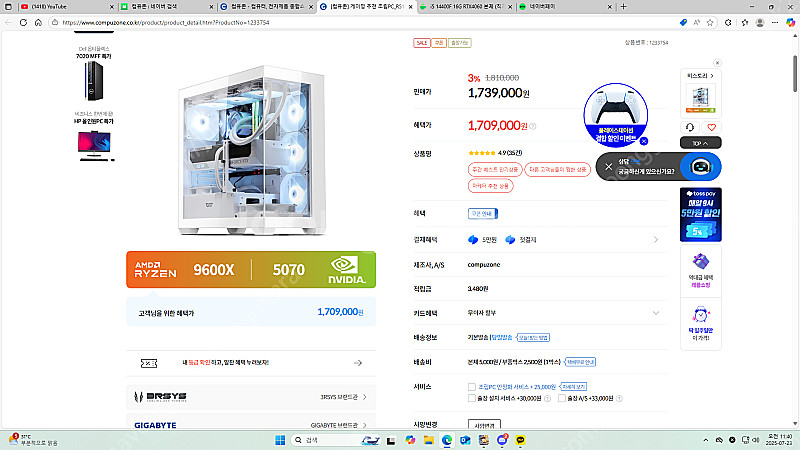The height and width of the screenshot is (450, 800).
Task: Open the toss pay 5만원 discount banner
Action: [701, 214]
